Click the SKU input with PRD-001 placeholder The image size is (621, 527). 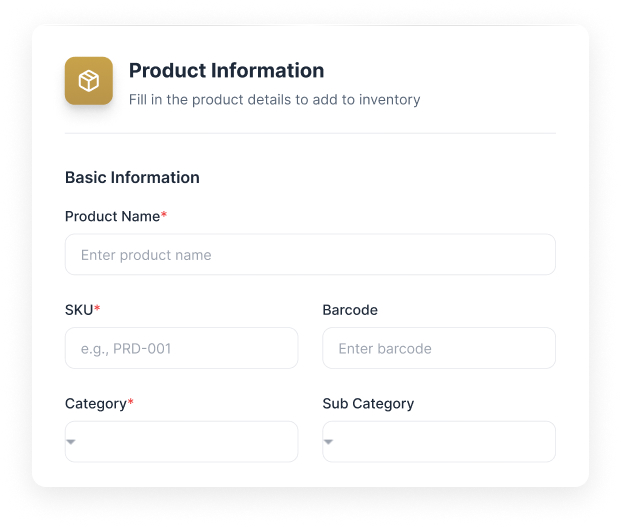[181, 348]
